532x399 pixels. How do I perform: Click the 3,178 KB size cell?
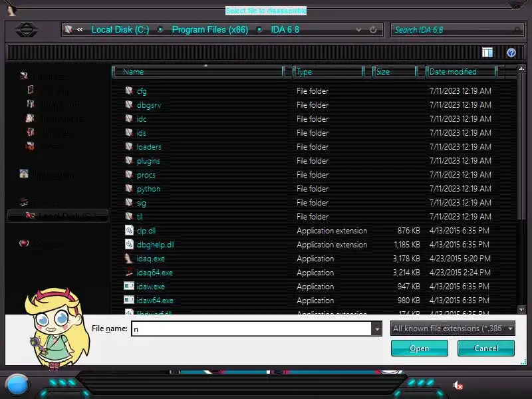(406, 259)
